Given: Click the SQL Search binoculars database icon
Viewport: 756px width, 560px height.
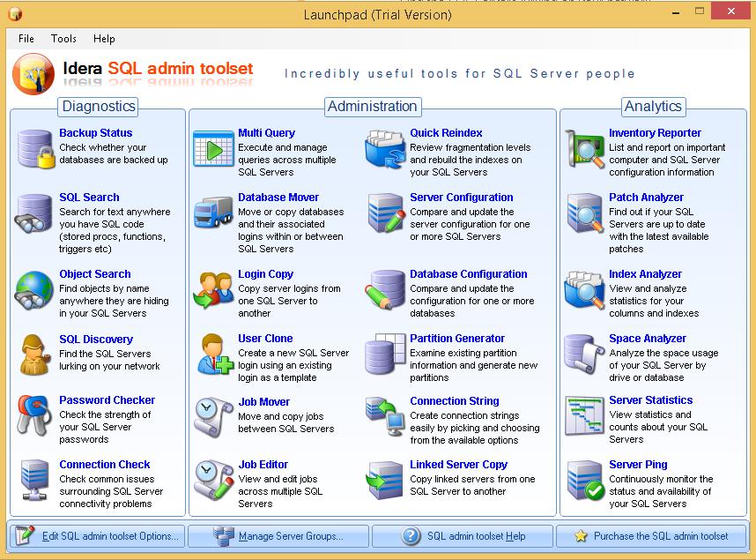Looking at the screenshot, I should click(33, 213).
